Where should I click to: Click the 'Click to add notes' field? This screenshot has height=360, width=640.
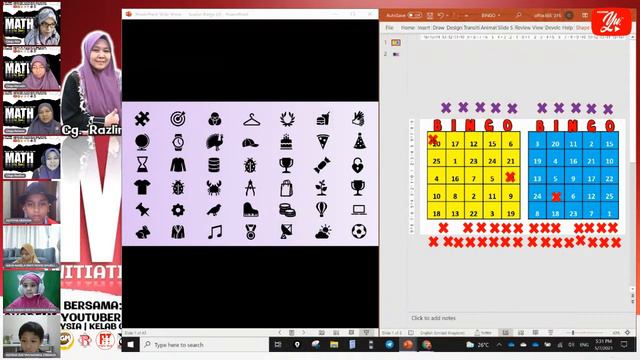[x=433, y=318]
